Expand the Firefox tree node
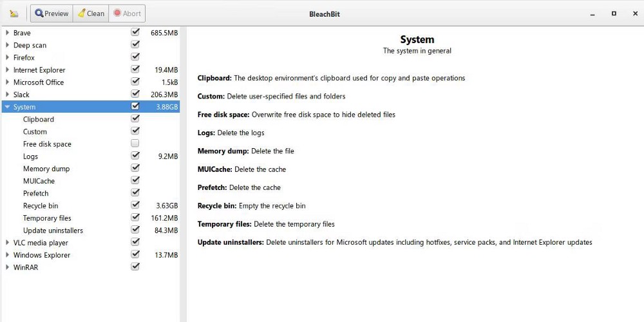Screen dimensions: 644x322 (x=7, y=57)
